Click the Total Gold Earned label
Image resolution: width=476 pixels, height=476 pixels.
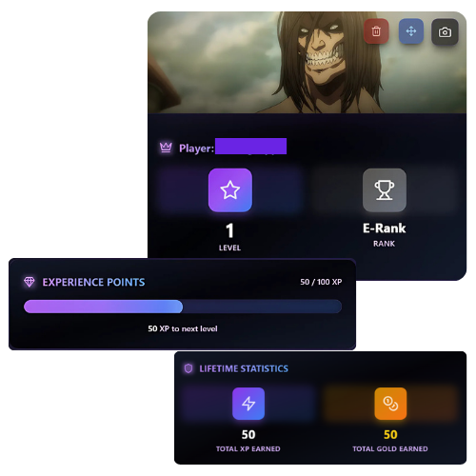click(390, 448)
